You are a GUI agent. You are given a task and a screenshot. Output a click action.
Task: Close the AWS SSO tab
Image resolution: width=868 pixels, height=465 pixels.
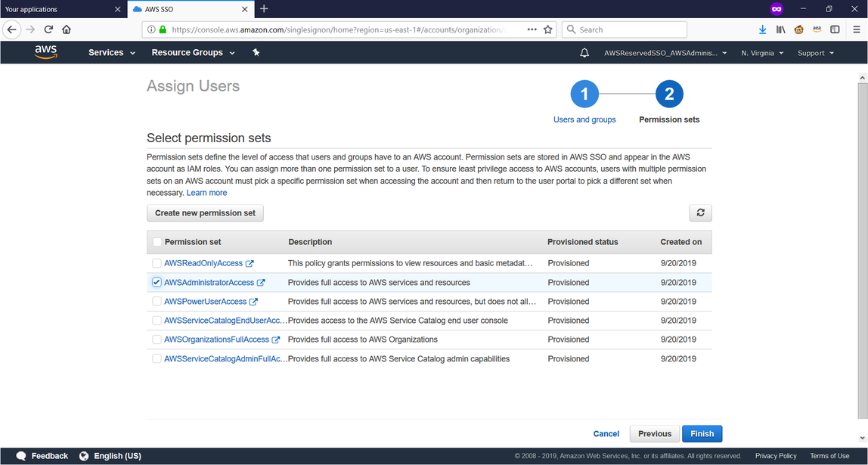(x=245, y=9)
